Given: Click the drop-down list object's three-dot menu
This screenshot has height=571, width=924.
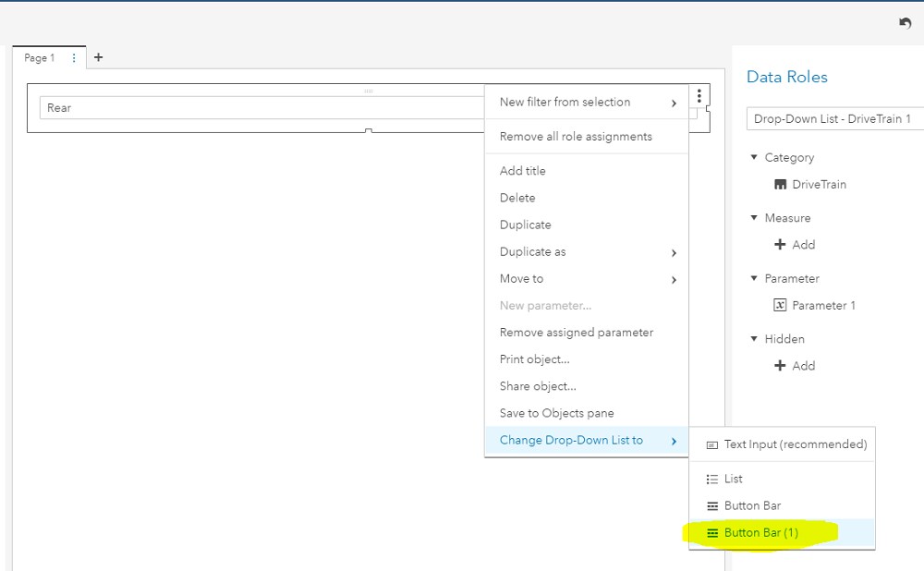Looking at the screenshot, I should click(x=699, y=96).
